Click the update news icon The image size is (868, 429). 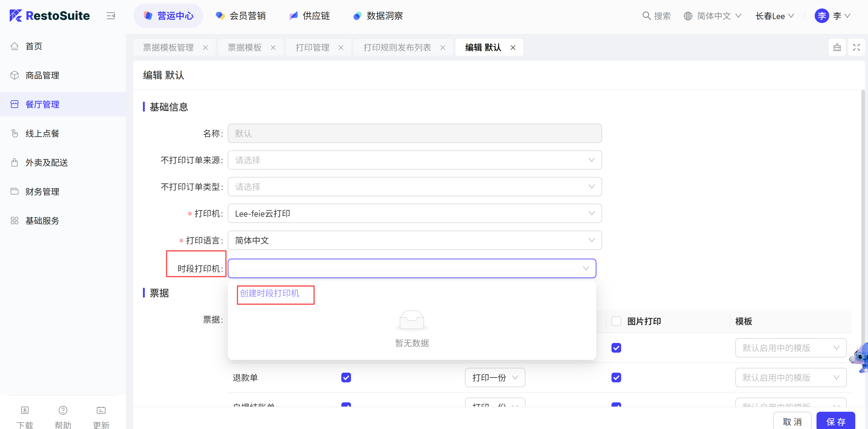pyautogui.click(x=101, y=410)
